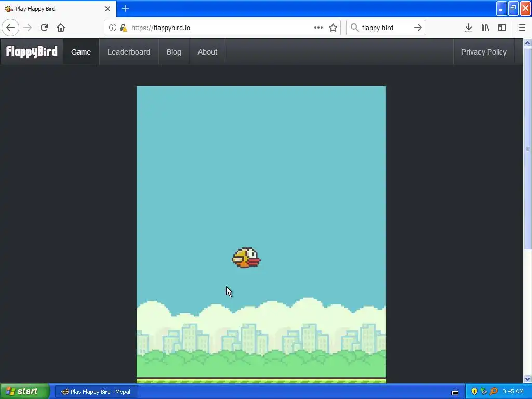Click the keyboard icon in system tray
The width and height of the screenshot is (532, 399).
point(455,392)
